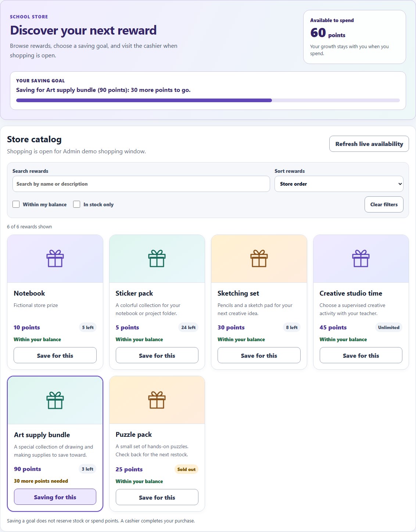
Task: Click the 8 left badge
Action: [x=292, y=327]
